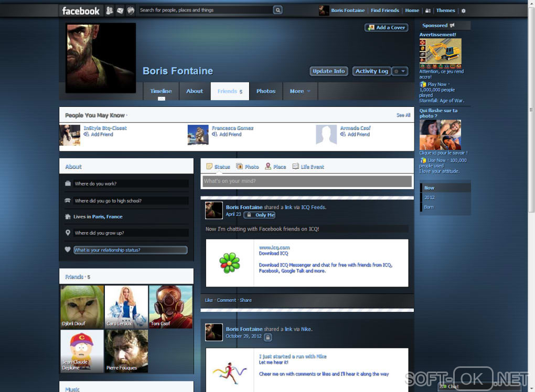Viewport: 535px width, 392px height.
Task: Click the Facebook logo
Action: pos(81,11)
